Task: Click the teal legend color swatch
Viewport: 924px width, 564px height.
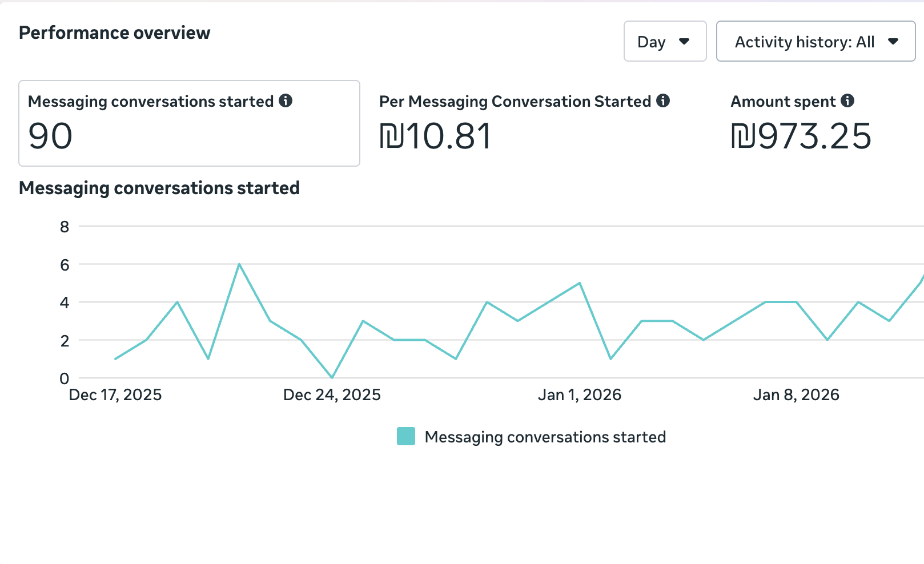Action: (x=406, y=437)
